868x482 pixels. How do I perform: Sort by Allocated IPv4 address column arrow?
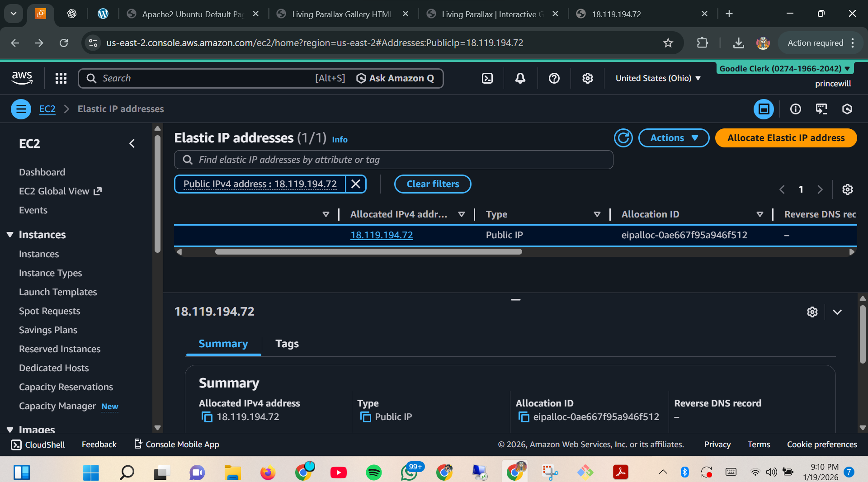pyautogui.click(x=461, y=214)
